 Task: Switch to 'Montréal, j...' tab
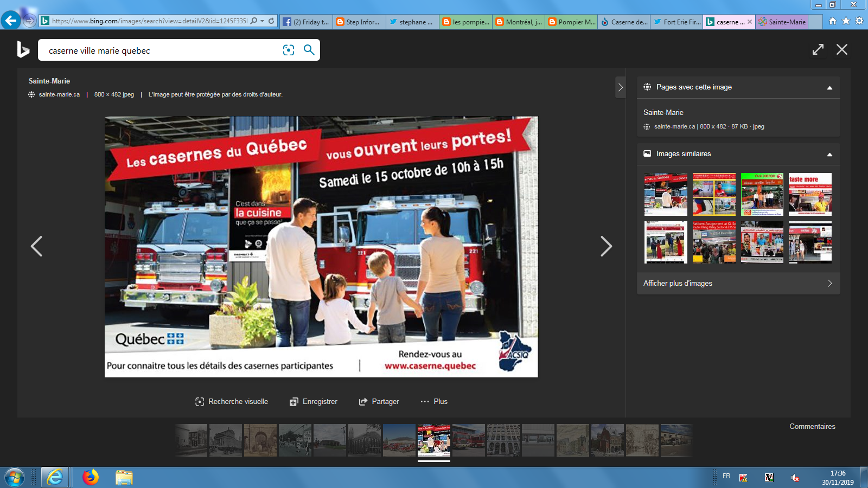coord(519,22)
